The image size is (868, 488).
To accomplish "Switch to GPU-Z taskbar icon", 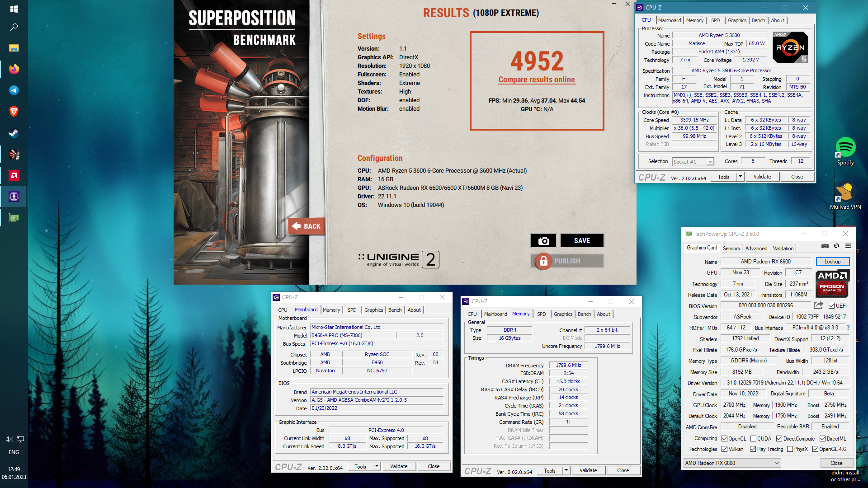I will coord(14,218).
